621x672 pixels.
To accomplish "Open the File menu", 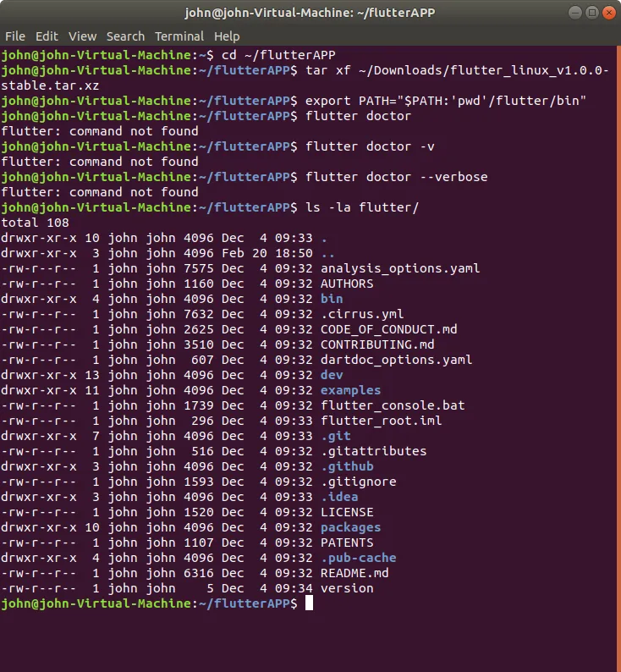I will 15,36.
